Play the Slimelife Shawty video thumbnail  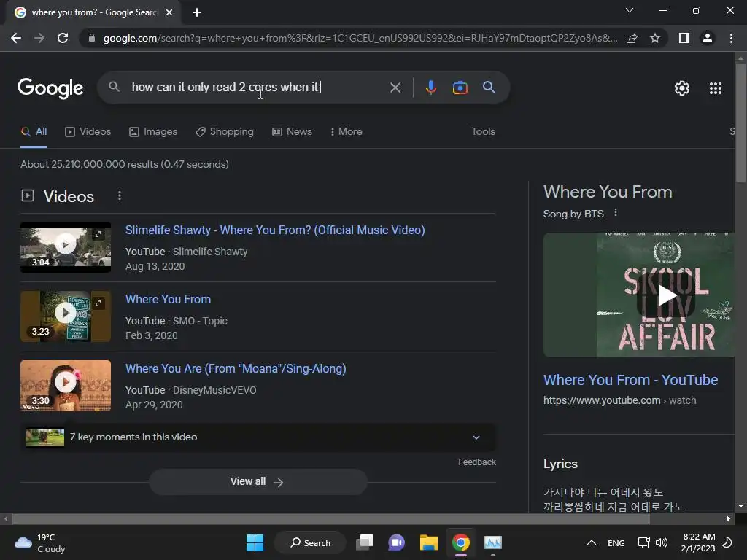point(66,247)
